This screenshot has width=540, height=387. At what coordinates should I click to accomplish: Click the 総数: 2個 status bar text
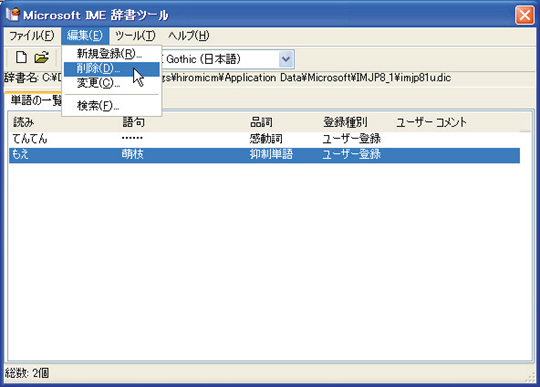(x=27, y=373)
